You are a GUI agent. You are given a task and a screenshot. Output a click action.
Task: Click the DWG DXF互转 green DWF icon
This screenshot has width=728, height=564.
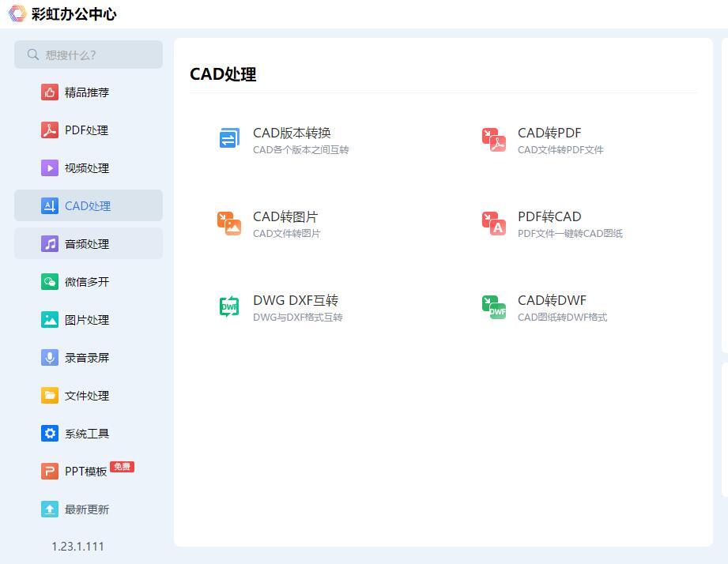point(229,306)
